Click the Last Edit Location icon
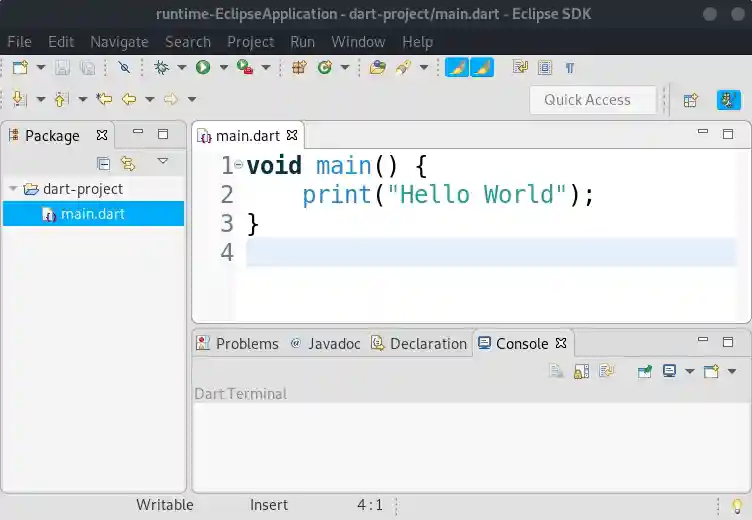Screen dimensions: 752x520 pos(104,99)
